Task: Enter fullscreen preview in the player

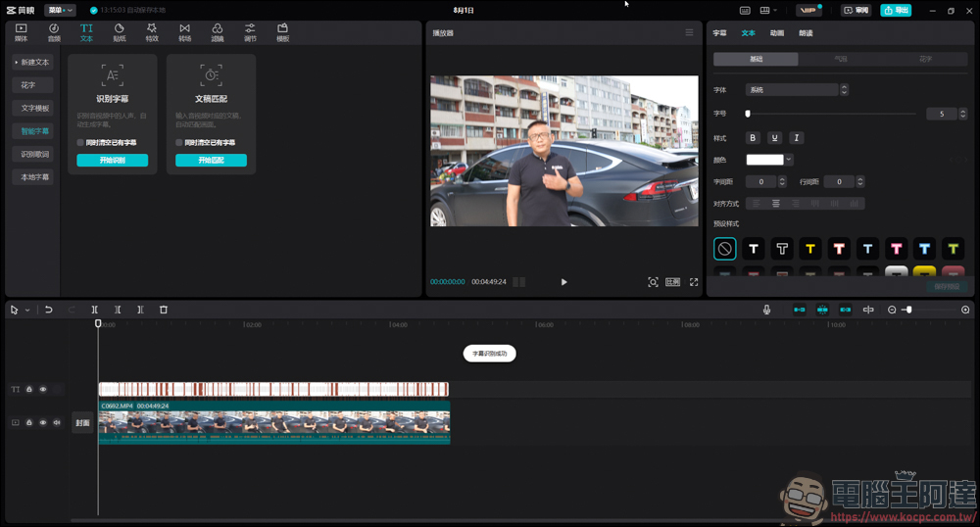Action: pyautogui.click(x=694, y=282)
